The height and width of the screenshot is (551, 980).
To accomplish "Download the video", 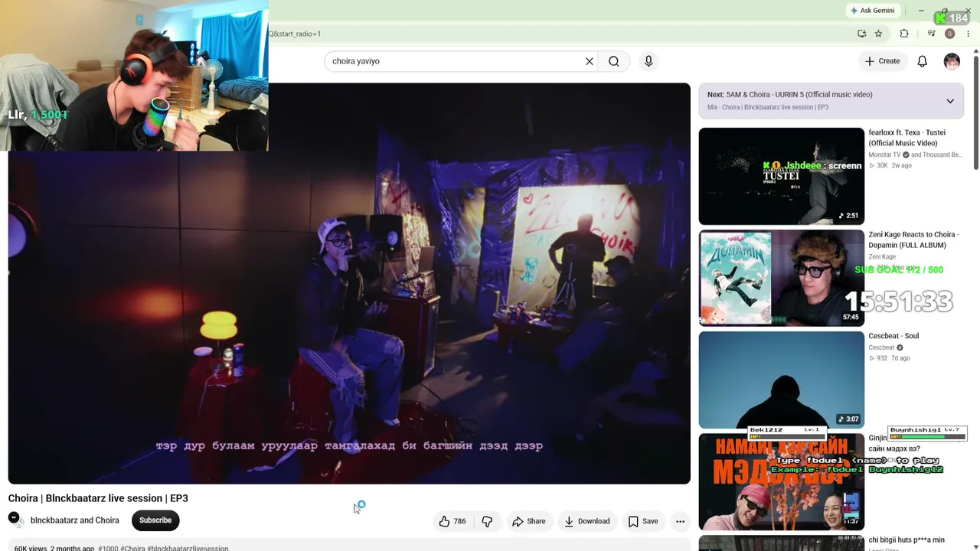I will 587,521.
